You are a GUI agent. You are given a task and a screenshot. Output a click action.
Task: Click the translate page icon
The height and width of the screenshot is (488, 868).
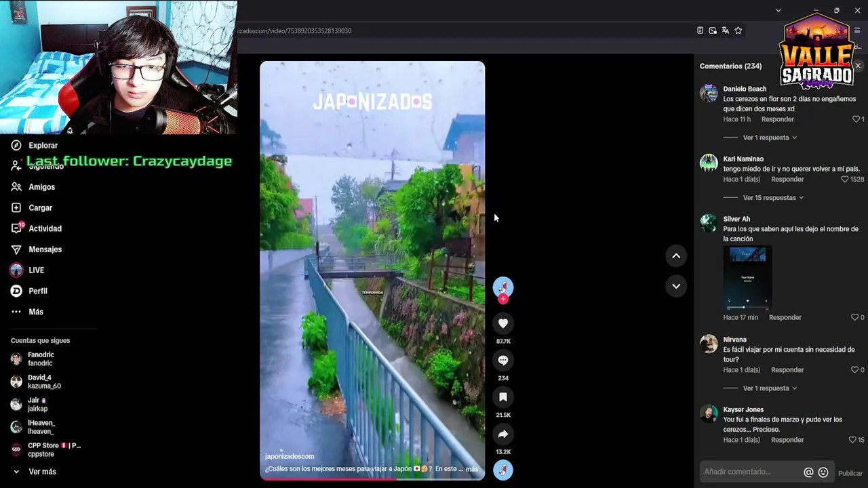[x=726, y=30]
